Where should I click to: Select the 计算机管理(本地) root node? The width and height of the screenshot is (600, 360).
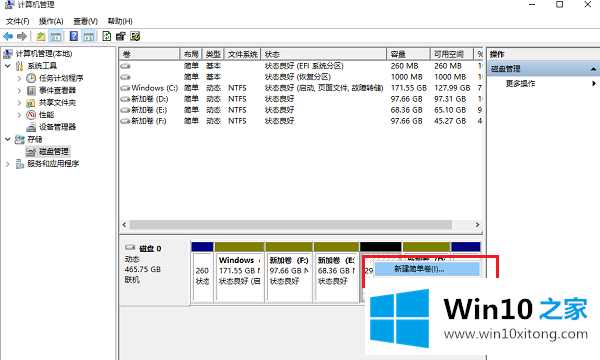point(44,54)
